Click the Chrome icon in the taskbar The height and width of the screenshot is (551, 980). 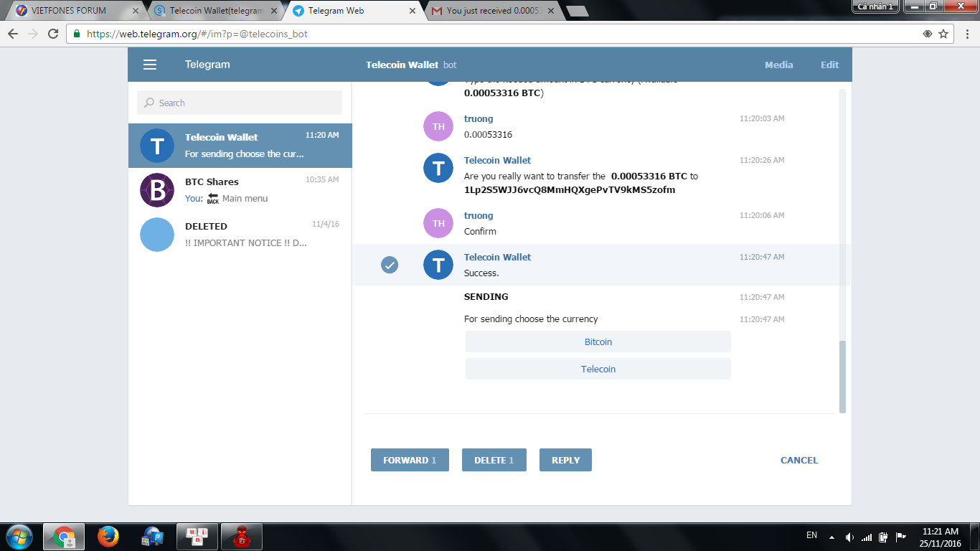click(x=64, y=537)
